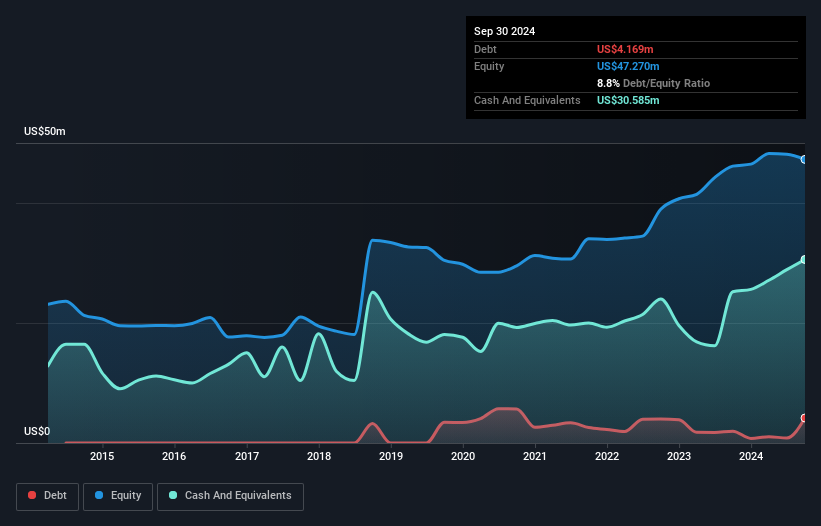This screenshot has width=821, height=526.
Task: Click the 2016 x-axis label
Action: click(x=174, y=456)
